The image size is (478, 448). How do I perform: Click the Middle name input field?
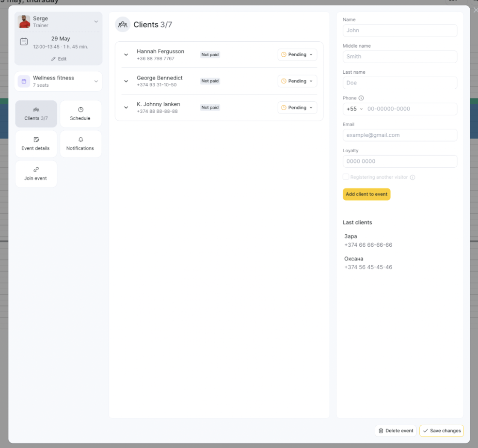[x=399, y=57]
